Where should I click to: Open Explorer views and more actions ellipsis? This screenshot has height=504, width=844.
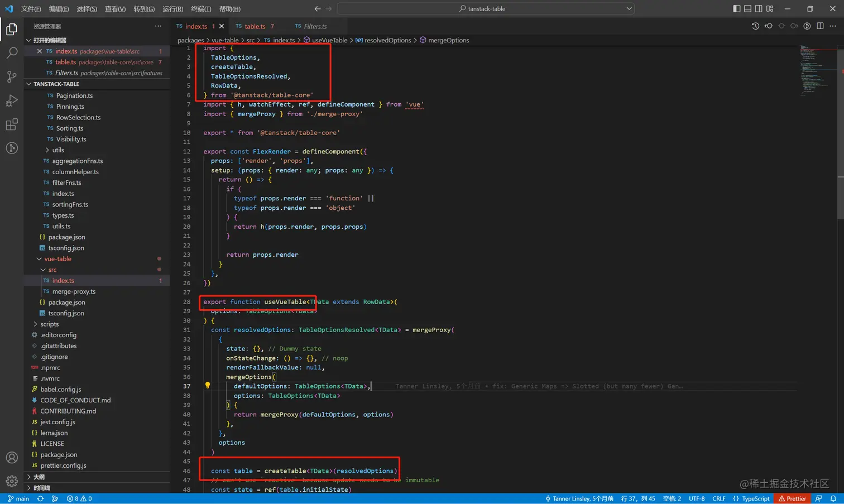pyautogui.click(x=159, y=26)
